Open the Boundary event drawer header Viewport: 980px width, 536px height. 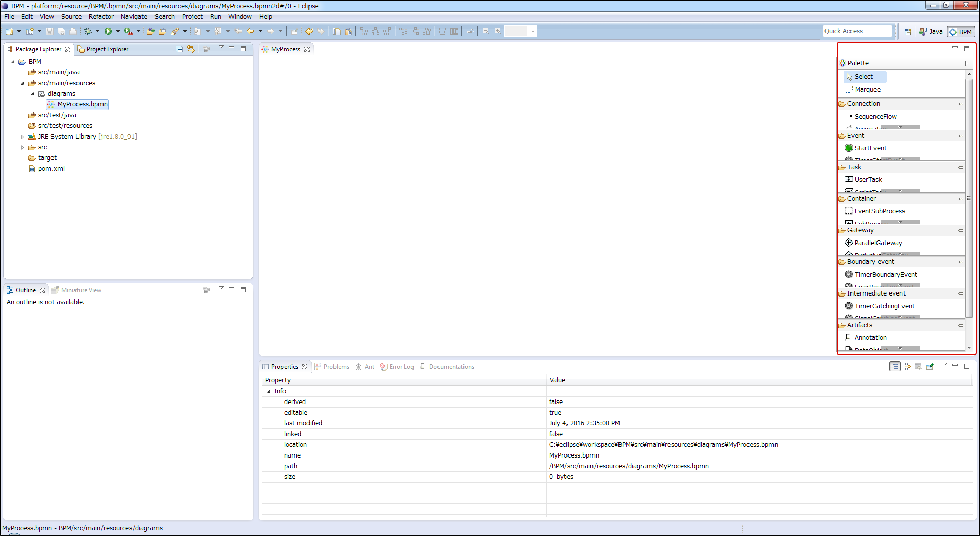tap(900, 262)
